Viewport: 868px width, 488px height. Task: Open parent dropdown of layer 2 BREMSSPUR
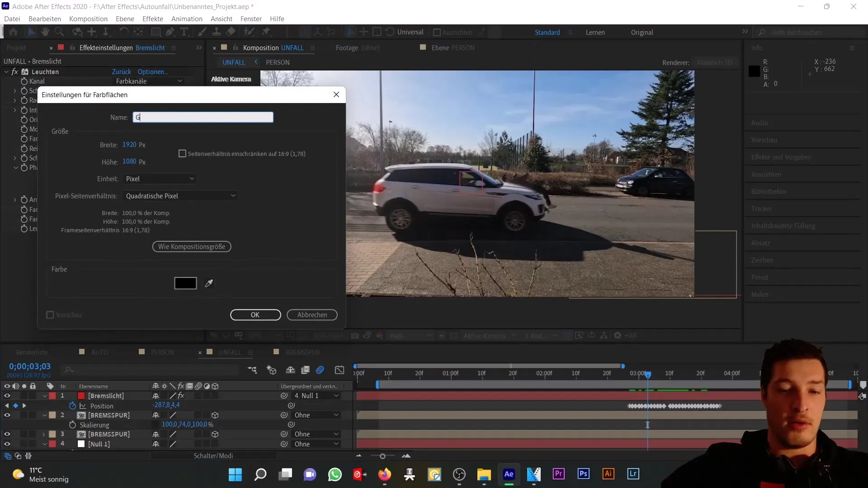pyautogui.click(x=316, y=415)
